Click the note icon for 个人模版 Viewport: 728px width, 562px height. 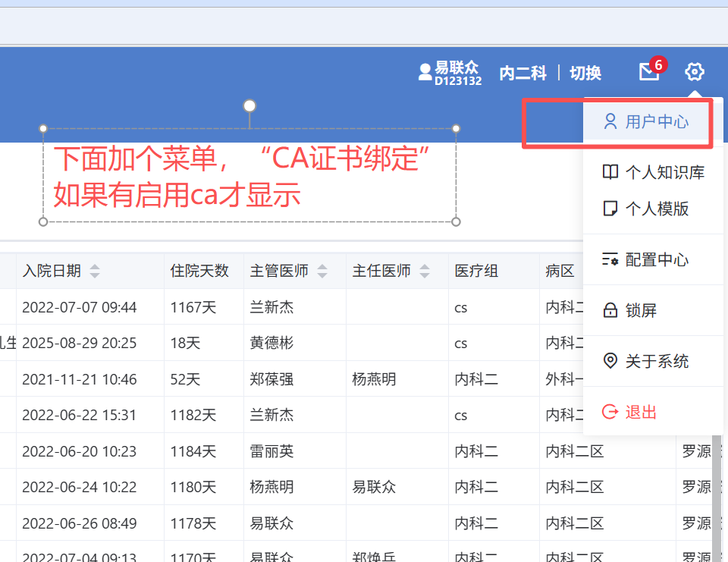point(610,209)
